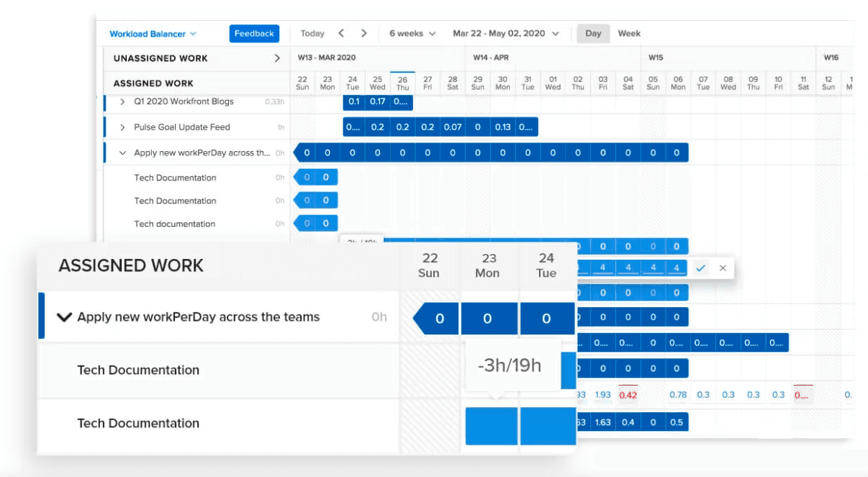
Task: Open the Mar 22 - May 02, 2020 date picker
Action: [503, 33]
